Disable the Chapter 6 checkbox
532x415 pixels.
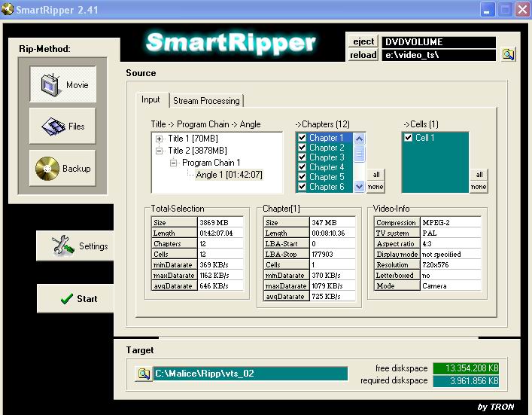point(302,187)
